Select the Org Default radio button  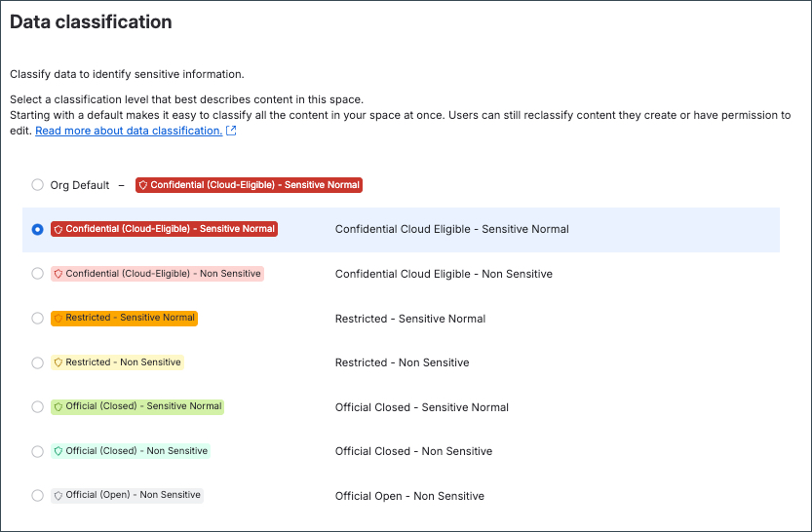[37, 185]
